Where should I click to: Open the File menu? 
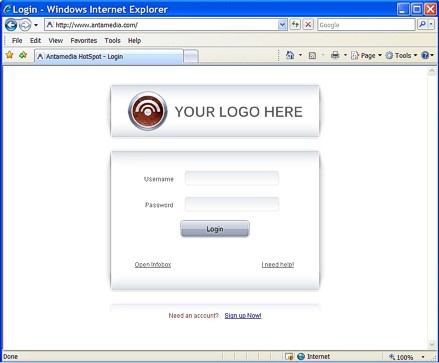point(17,41)
